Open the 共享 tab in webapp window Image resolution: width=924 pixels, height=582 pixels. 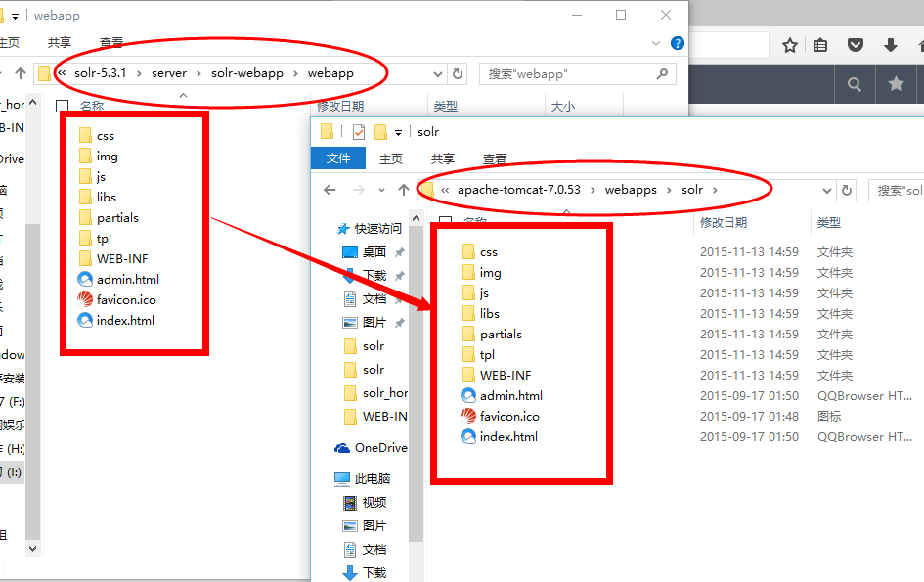pos(60,42)
